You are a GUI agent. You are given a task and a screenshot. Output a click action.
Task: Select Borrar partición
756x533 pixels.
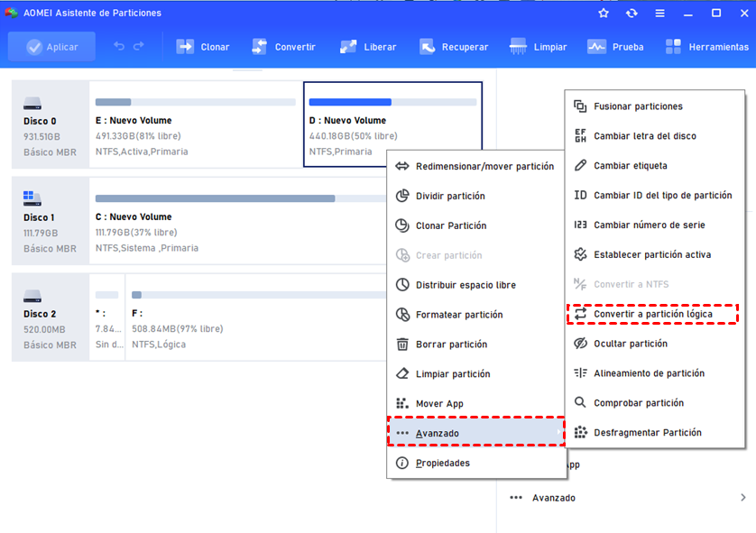pos(476,345)
